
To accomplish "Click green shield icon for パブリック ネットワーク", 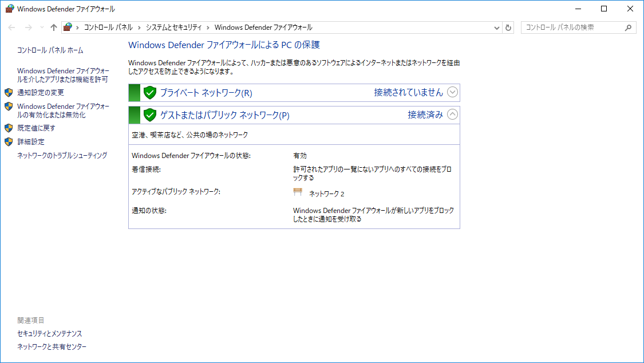I will (150, 115).
